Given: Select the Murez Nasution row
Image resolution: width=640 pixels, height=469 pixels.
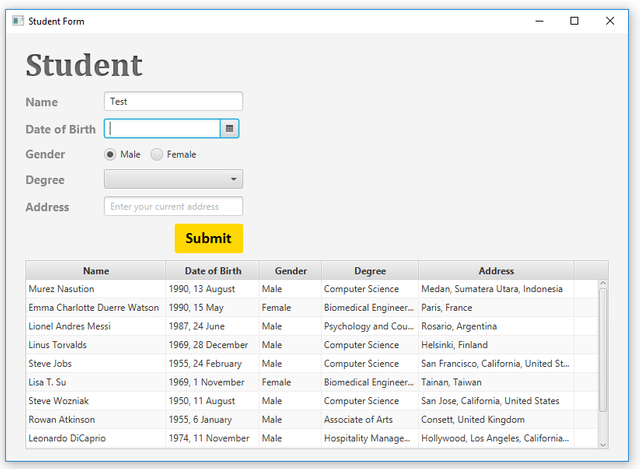Looking at the screenshot, I should 312,289.
